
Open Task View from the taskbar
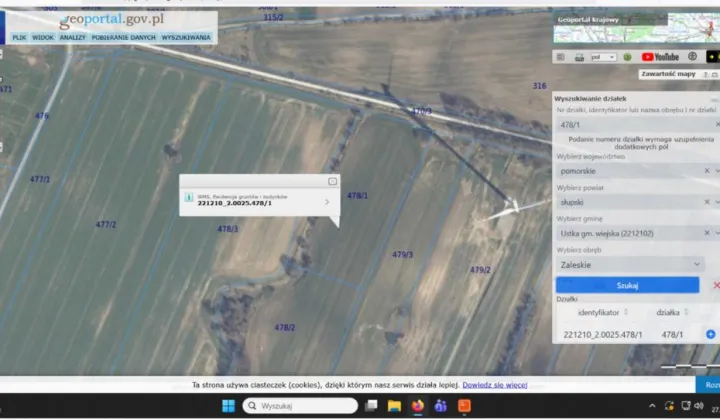pyautogui.click(x=371, y=406)
